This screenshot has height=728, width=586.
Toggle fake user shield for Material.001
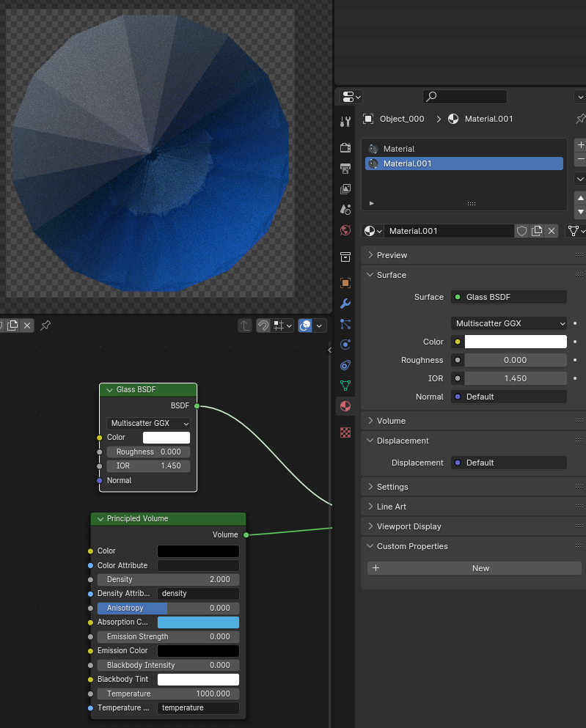tap(522, 231)
